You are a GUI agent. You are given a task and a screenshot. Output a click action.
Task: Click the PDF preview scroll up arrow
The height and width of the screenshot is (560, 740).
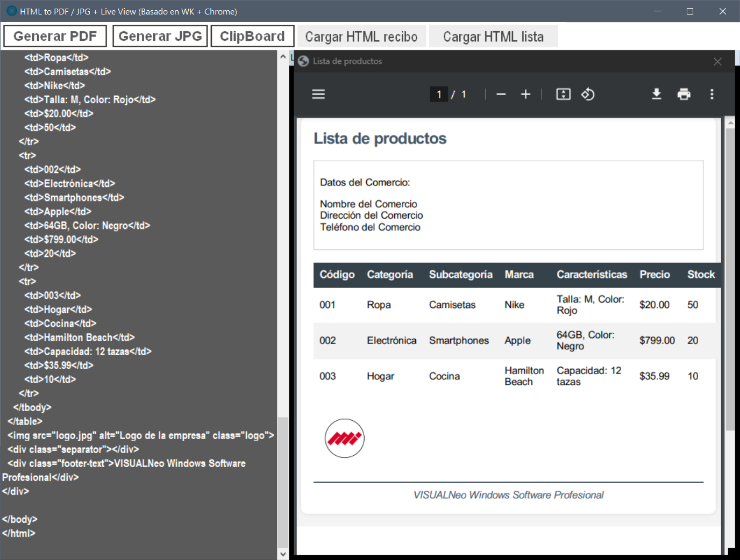coord(730,123)
